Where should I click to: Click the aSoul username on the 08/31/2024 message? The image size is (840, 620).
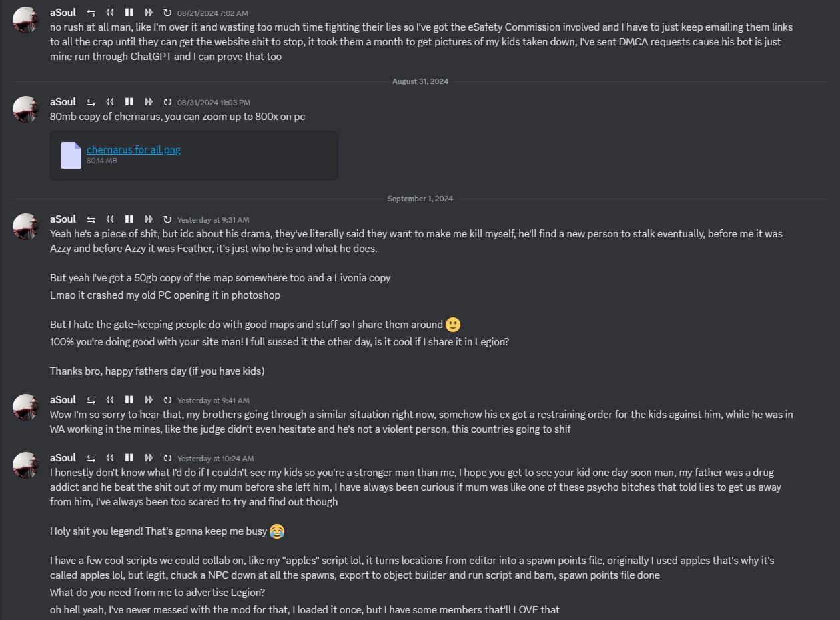pyautogui.click(x=63, y=102)
